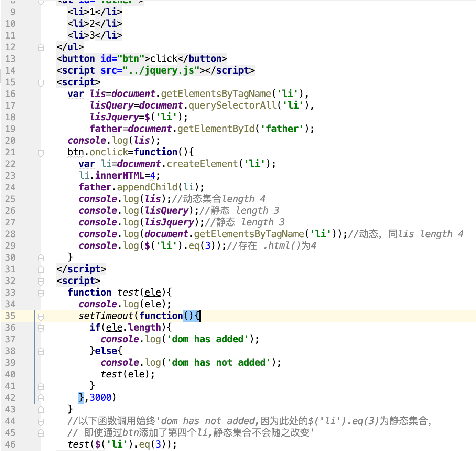
Task: Click the fold end marker beside </script> on line 31
Action: click(x=41, y=269)
